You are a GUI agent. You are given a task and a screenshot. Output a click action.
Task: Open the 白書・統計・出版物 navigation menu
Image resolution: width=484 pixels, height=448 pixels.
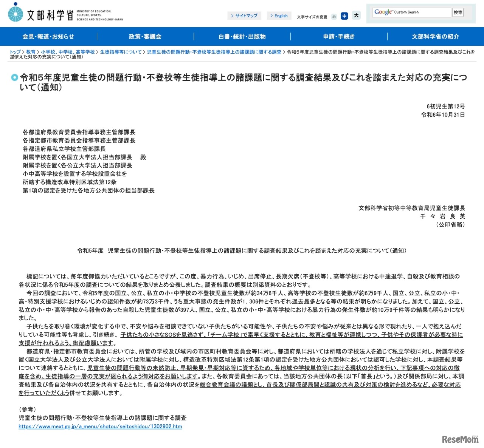click(242, 36)
